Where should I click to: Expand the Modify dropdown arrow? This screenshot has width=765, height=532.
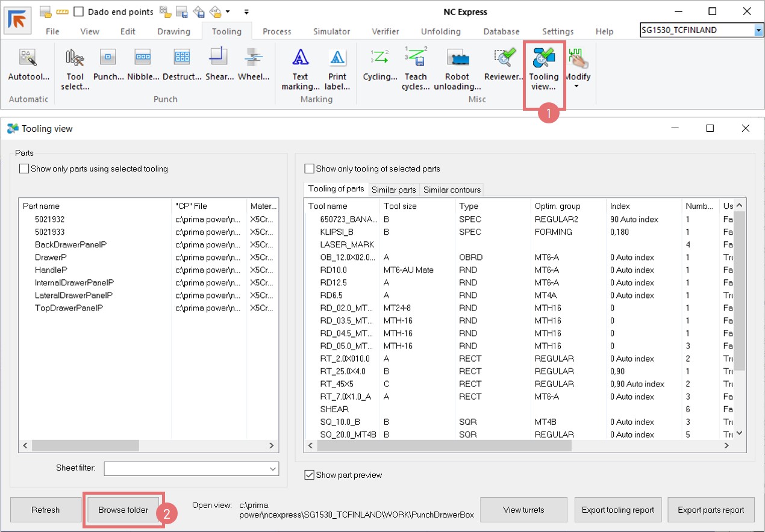tap(576, 87)
